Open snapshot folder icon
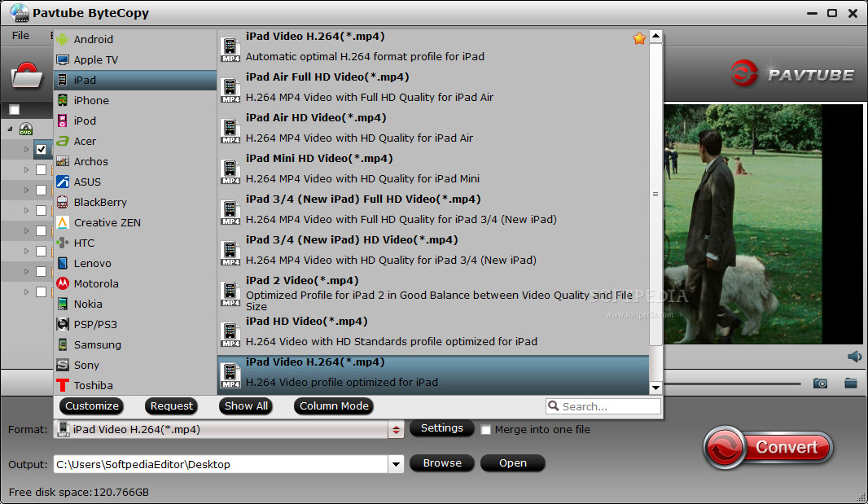The width and height of the screenshot is (868, 504). [x=851, y=383]
